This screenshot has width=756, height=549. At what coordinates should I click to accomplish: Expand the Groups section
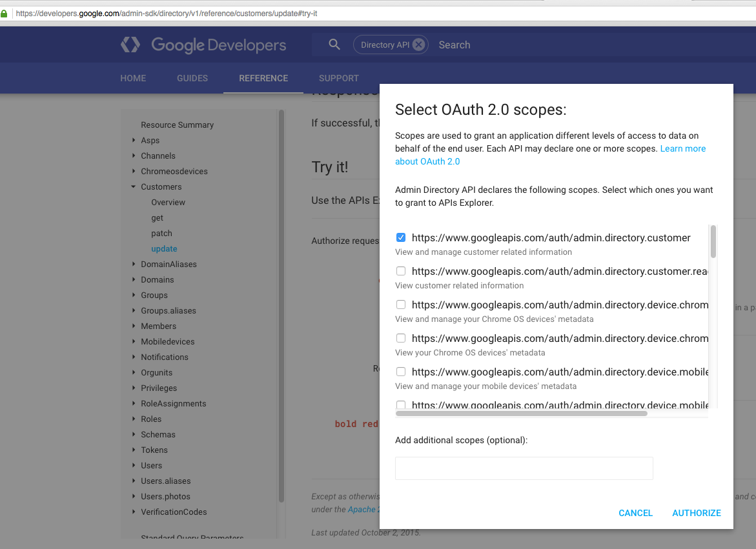[x=134, y=295]
